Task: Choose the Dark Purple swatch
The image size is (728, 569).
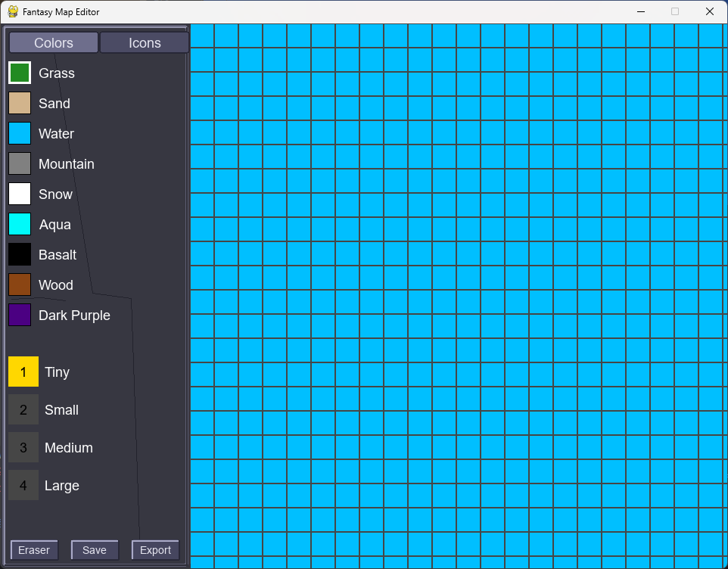Action: point(20,315)
